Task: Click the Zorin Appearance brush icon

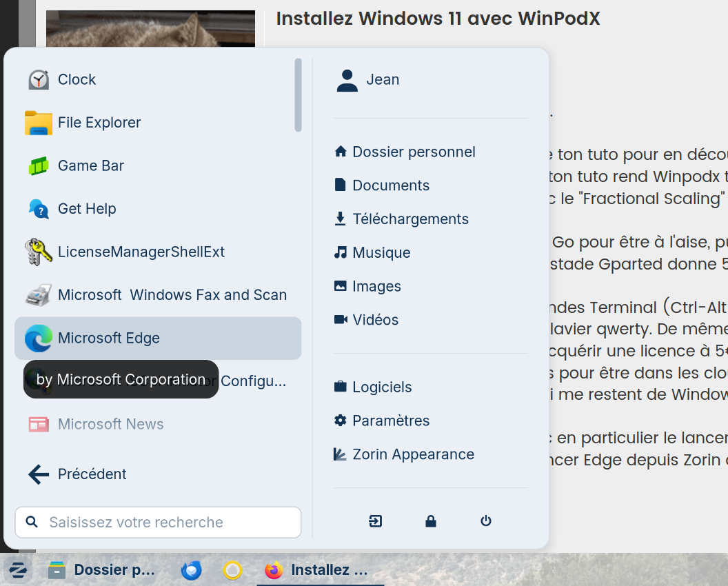Action: (x=341, y=454)
